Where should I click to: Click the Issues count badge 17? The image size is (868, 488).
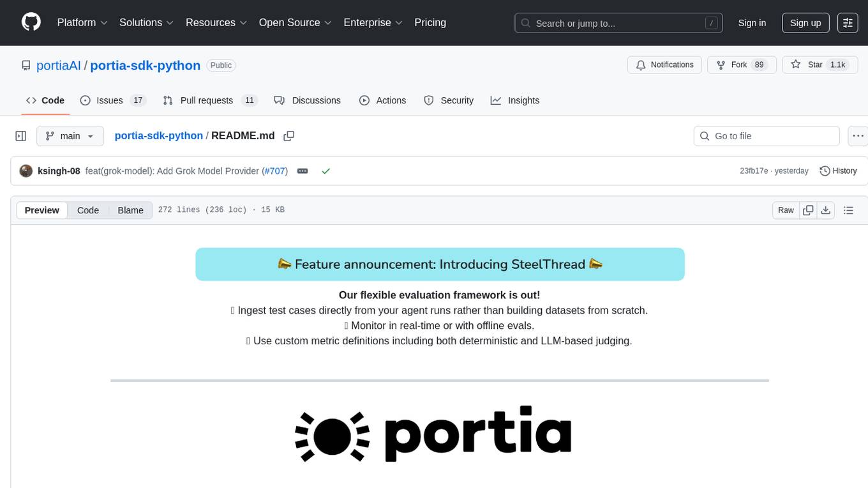click(x=138, y=100)
